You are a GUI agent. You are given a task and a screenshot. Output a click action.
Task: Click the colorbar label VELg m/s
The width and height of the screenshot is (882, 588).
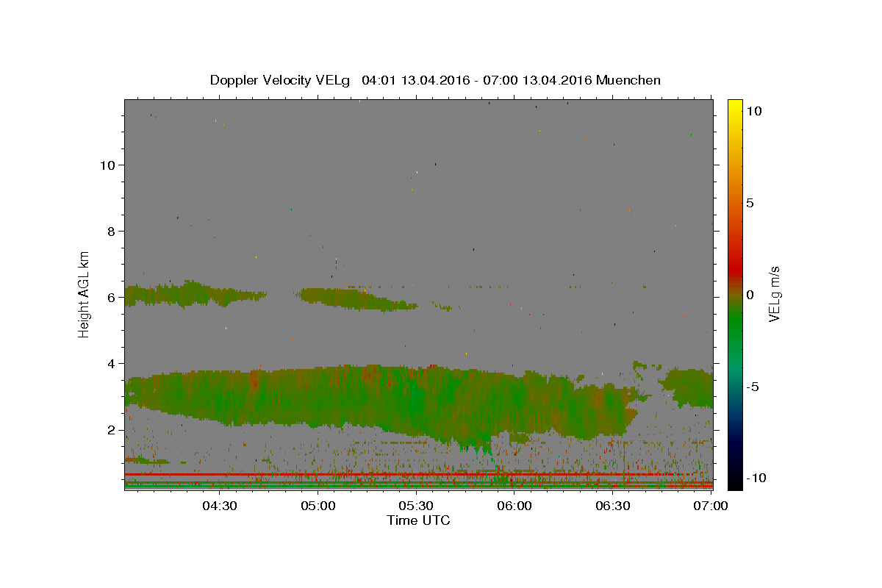(x=774, y=294)
